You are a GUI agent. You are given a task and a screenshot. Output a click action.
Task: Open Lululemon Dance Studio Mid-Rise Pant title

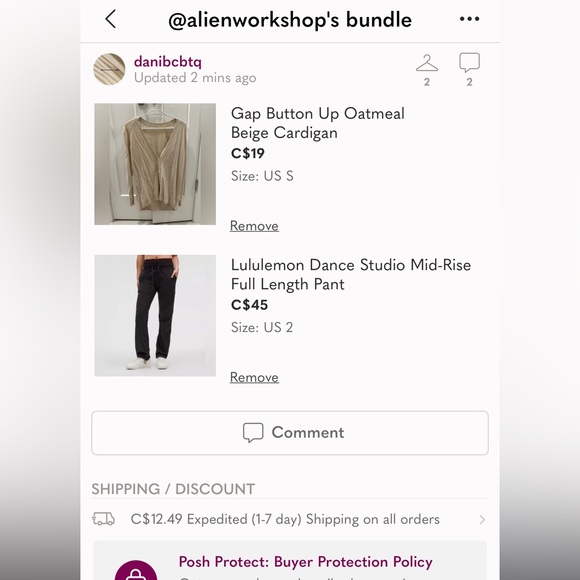click(x=351, y=275)
